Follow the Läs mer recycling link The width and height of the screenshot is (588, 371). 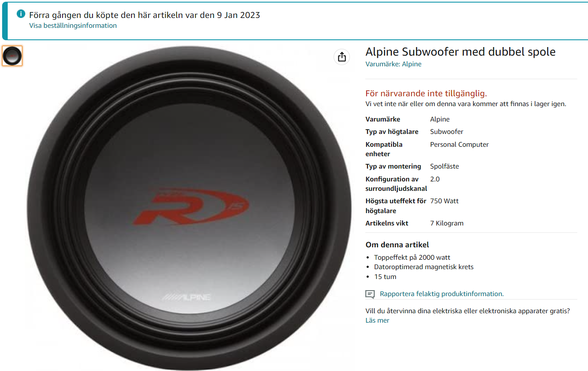click(377, 320)
